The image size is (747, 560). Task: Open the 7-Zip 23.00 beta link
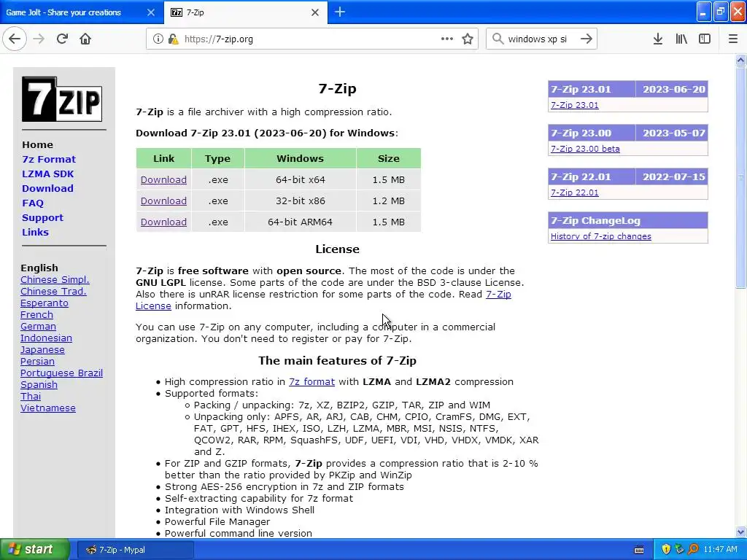[585, 149]
